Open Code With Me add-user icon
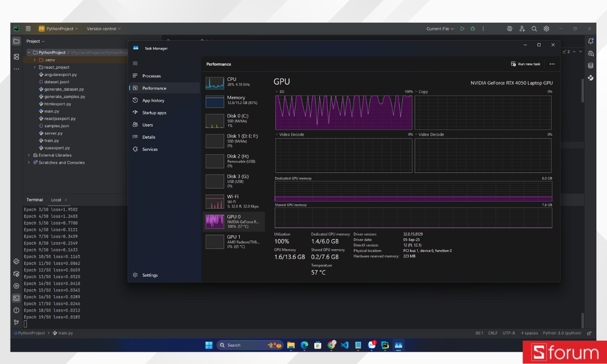Image resolution: width=607 pixels, height=364 pixels. 522,29
